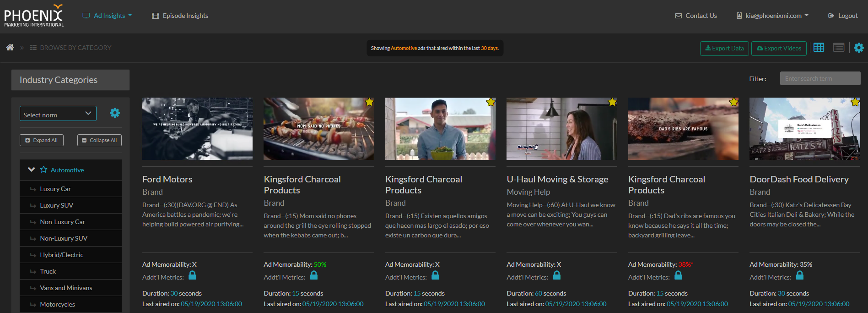Image resolution: width=868 pixels, height=313 pixels.
Task: Toggle star on Mom Said No Phones thumbnail
Action: pyautogui.click(x=369, y=102)
